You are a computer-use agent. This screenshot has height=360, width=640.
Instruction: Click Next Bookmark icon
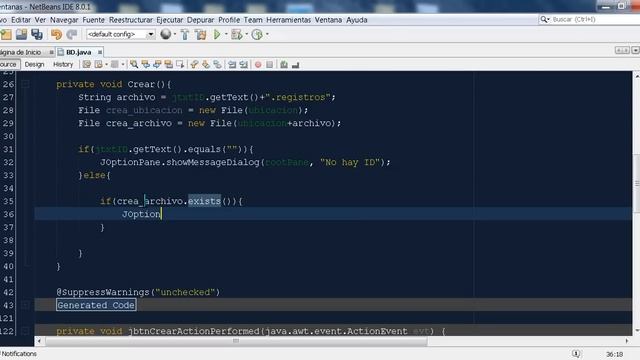point(206,64)
